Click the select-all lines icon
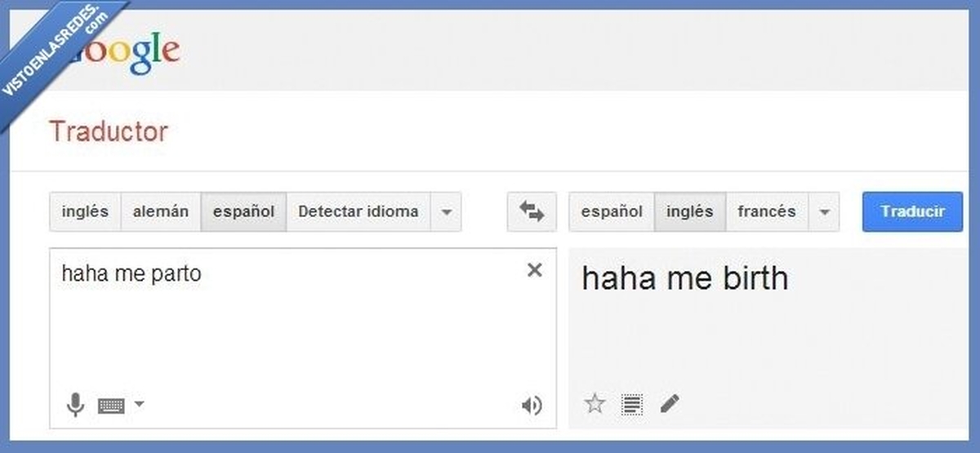The image size is (980, 453). (x=632, y=403)
